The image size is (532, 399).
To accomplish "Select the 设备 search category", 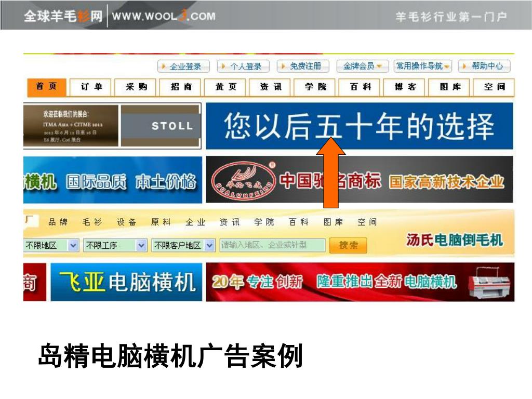I will pos(126,222).
